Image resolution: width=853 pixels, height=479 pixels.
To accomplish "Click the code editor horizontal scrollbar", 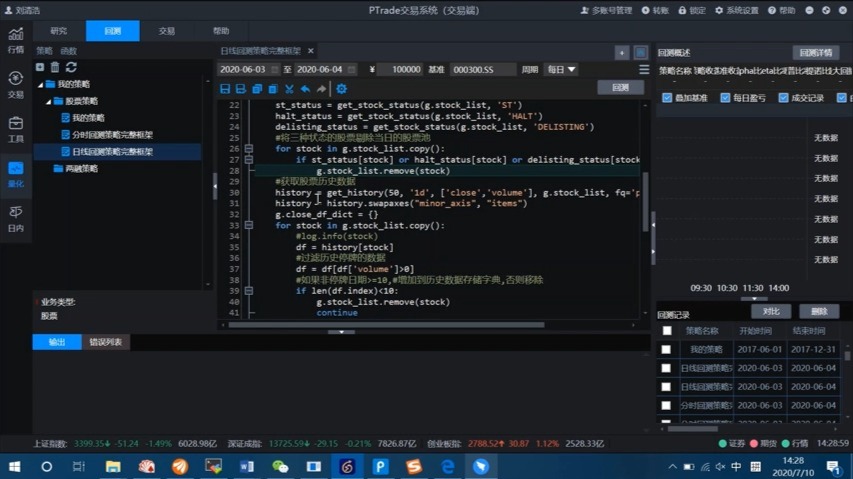I will 386,325.
